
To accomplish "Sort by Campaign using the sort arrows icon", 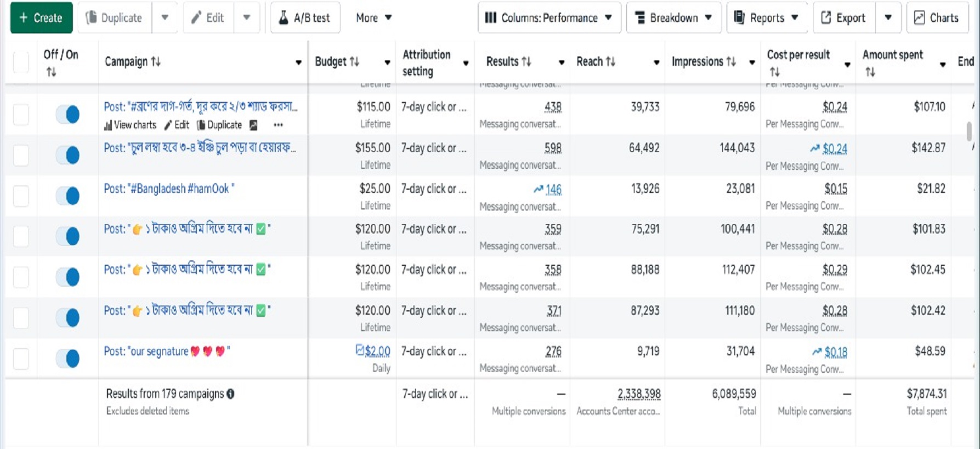I will pos(156,61).
